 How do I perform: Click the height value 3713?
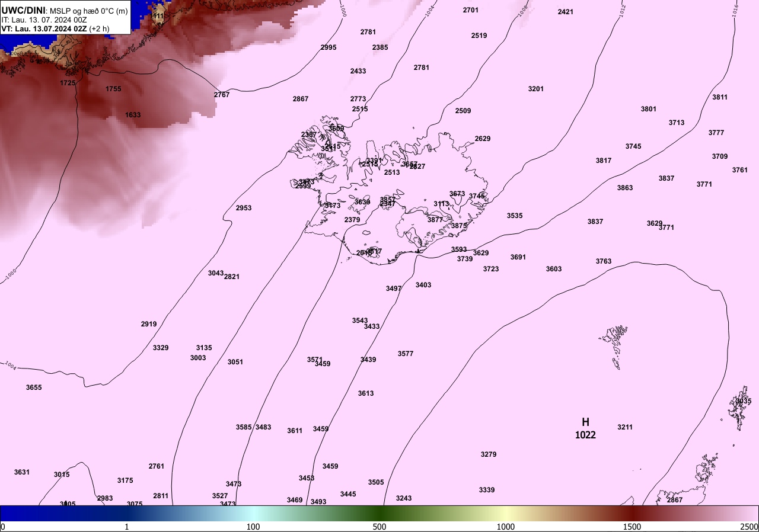tap(677, 123)
